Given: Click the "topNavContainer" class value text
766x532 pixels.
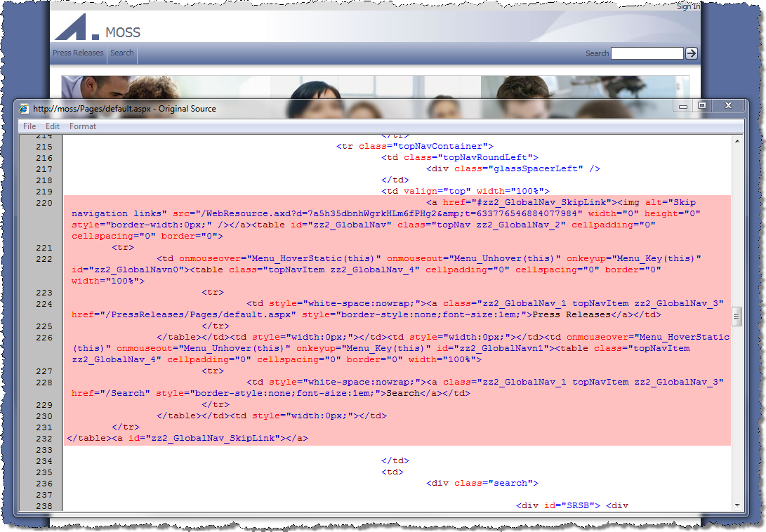Looking at the screenshot, I should coord(440,146).
